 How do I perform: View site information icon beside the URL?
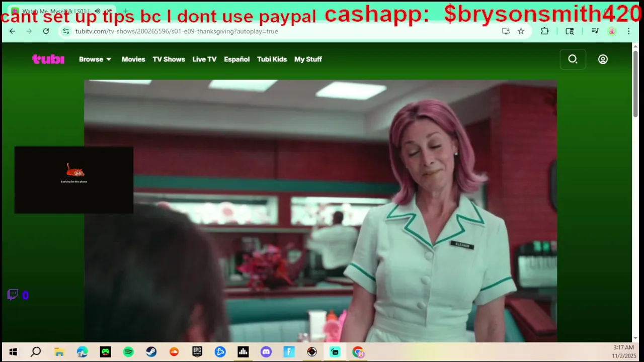coord(66,31)
